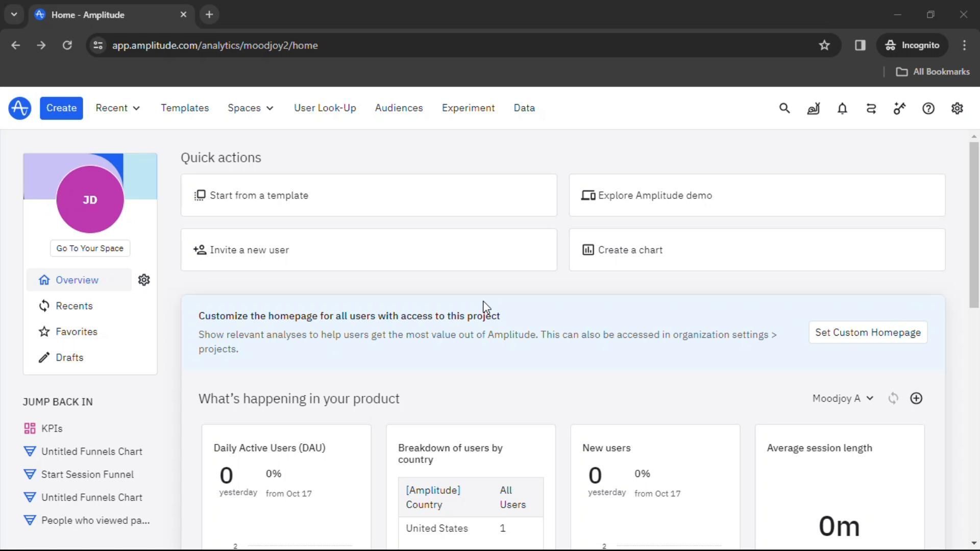Open settings gear in top navigation
The image size is (980, 551).
click(x=957, y=108)
